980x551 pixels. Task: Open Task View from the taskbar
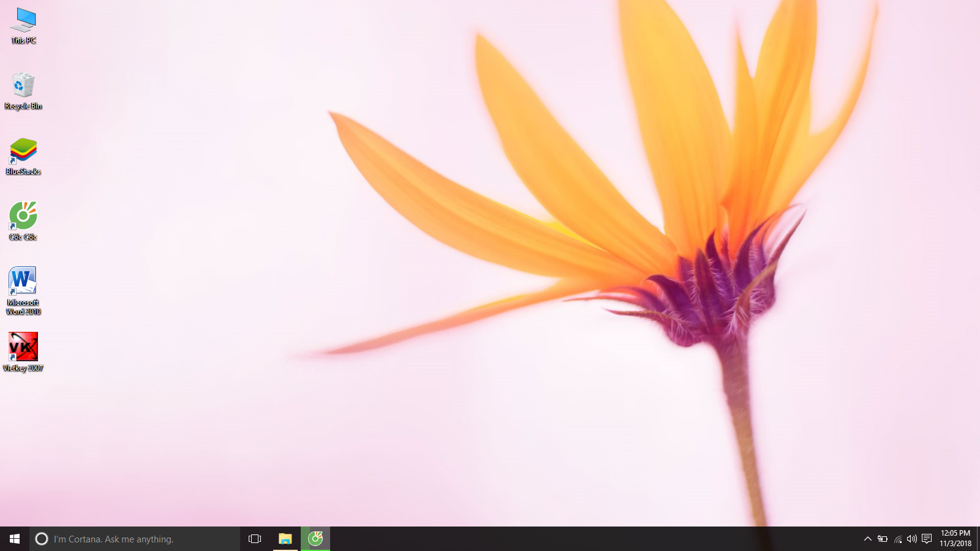[x=255, y=539]
